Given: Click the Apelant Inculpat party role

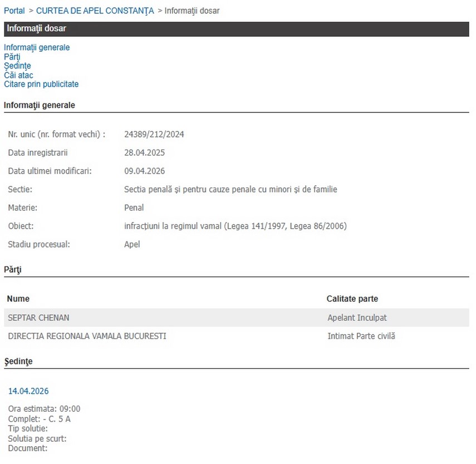Looking at the screenshot, I should [x=357, y=318].
